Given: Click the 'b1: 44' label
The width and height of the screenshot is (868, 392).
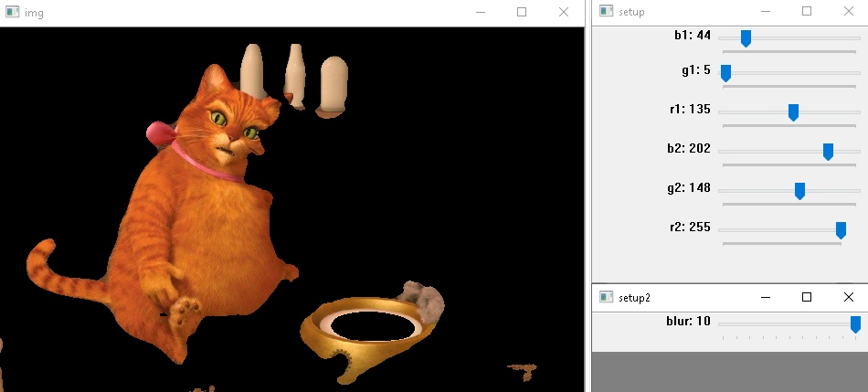Looking at the screenshot, I should 692,35.
